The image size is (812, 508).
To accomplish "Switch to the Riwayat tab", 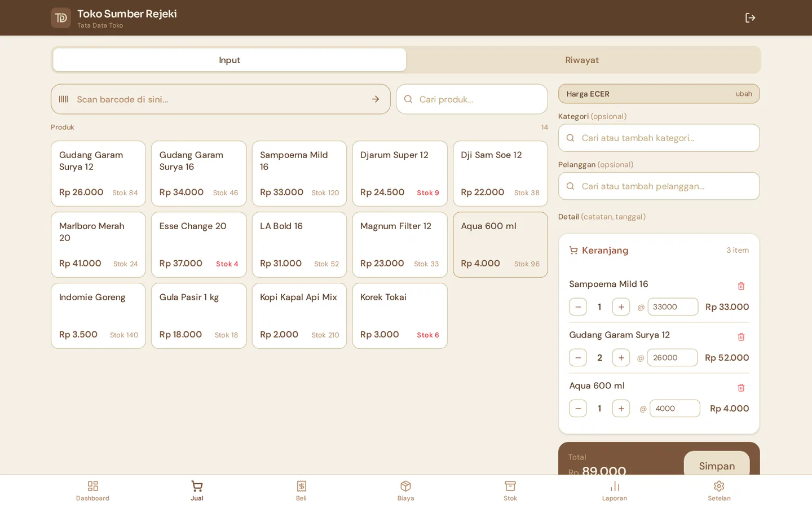I will (582, 60).
